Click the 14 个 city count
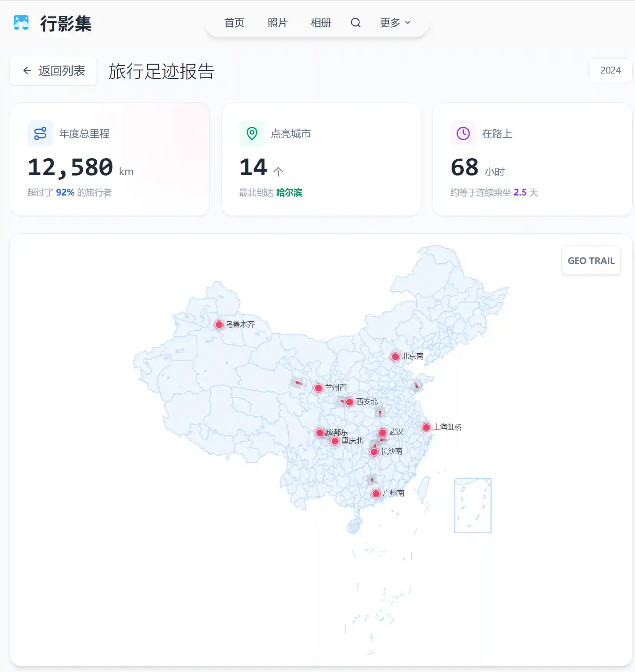 coord(261,167)
